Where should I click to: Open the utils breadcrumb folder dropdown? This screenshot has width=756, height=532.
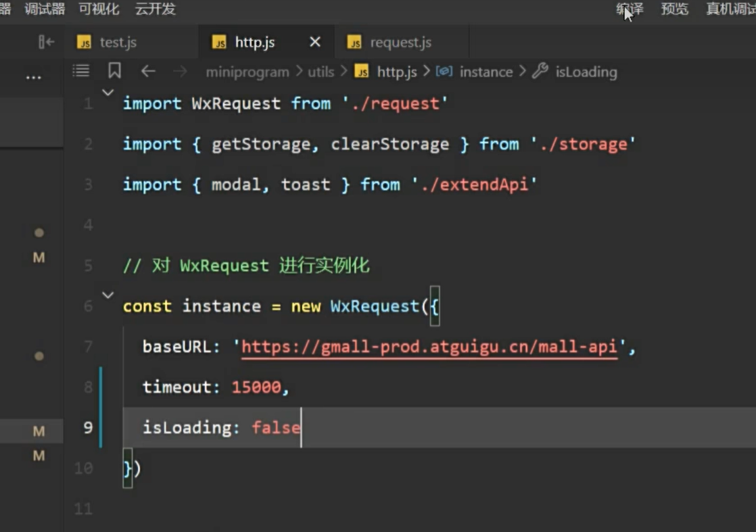pos(321,72)
